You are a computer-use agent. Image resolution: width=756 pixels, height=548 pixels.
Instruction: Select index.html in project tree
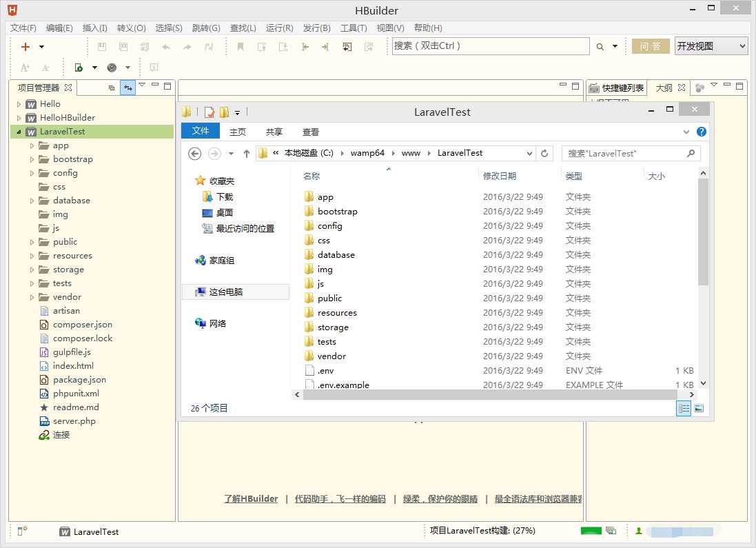click(73, 365)
